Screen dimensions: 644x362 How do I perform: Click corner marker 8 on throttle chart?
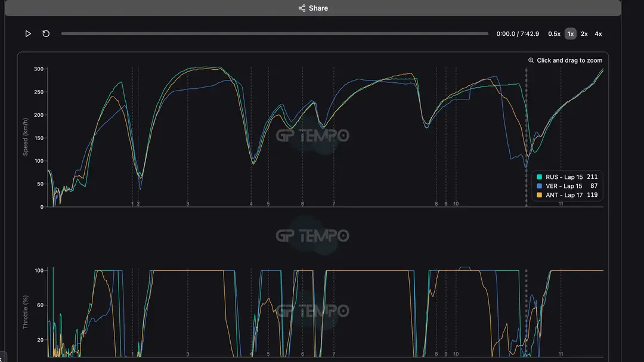pyautogui.click(x=436, y=354)
